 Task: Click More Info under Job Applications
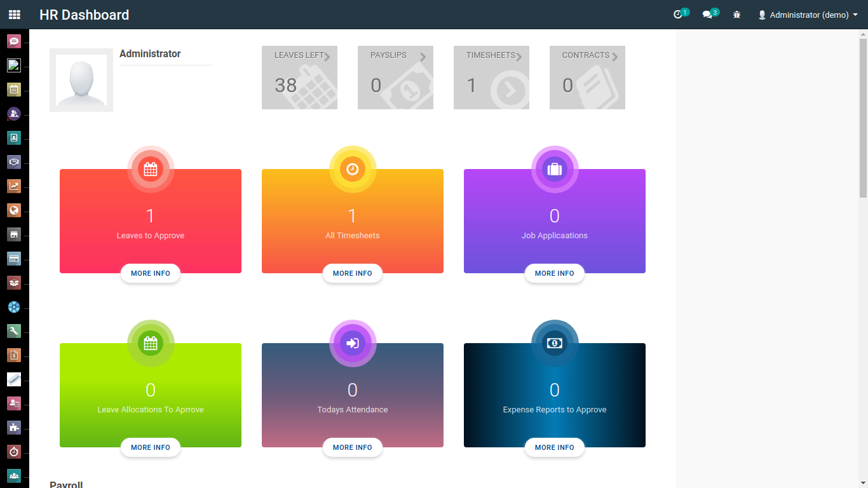pyautogui.click(x=555, y=273)
